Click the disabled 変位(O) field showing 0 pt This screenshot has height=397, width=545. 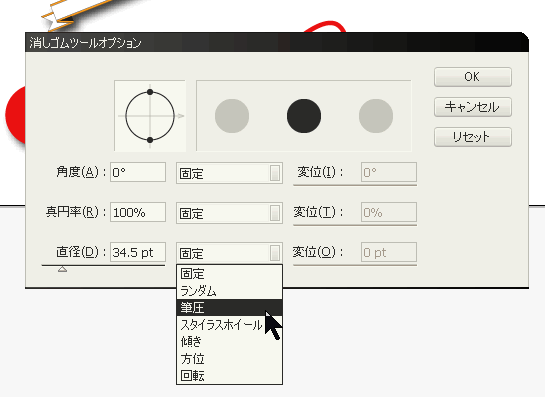[x=389, y=252]
